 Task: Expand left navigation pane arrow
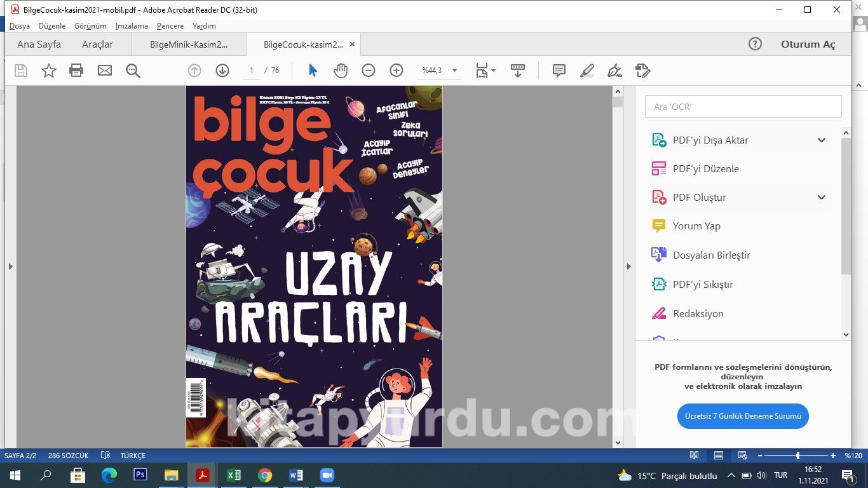10,266
